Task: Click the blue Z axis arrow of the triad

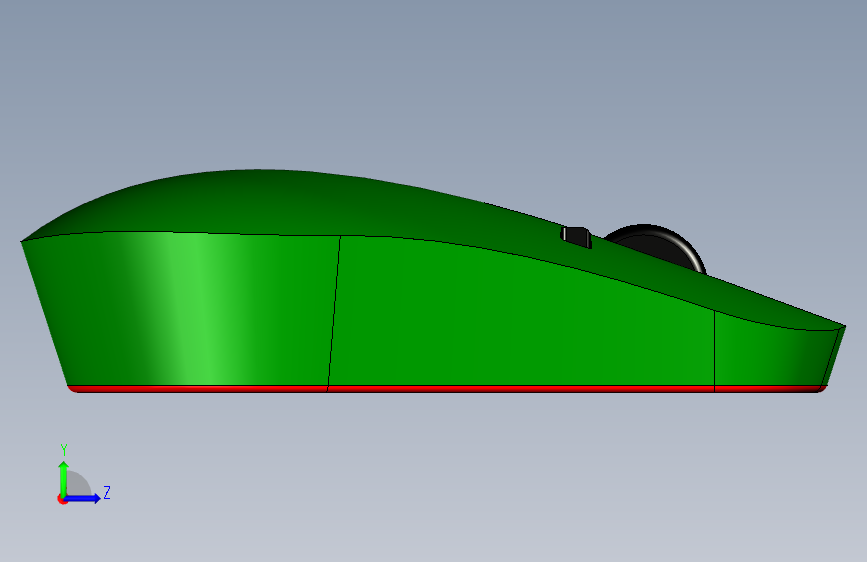Action: point(83,498)
